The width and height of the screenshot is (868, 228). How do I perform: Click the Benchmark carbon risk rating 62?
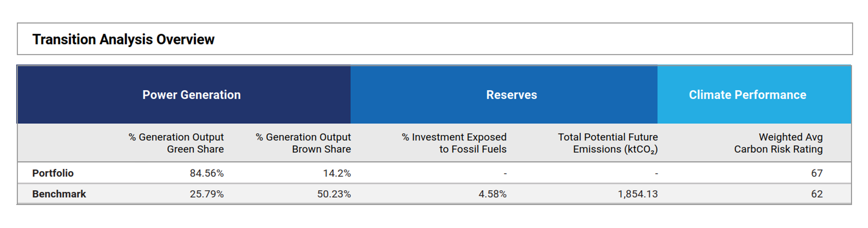tap(817, 194)
